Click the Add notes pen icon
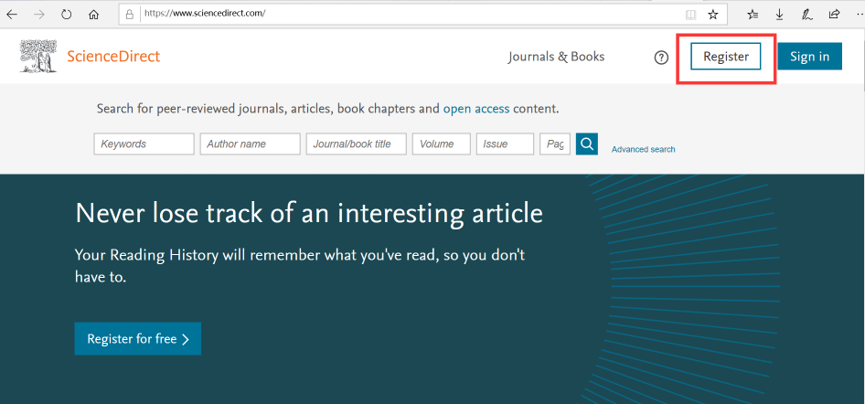The height and width of the screenshot is (404, 865). pyautogui.click(x=807, y=15)
